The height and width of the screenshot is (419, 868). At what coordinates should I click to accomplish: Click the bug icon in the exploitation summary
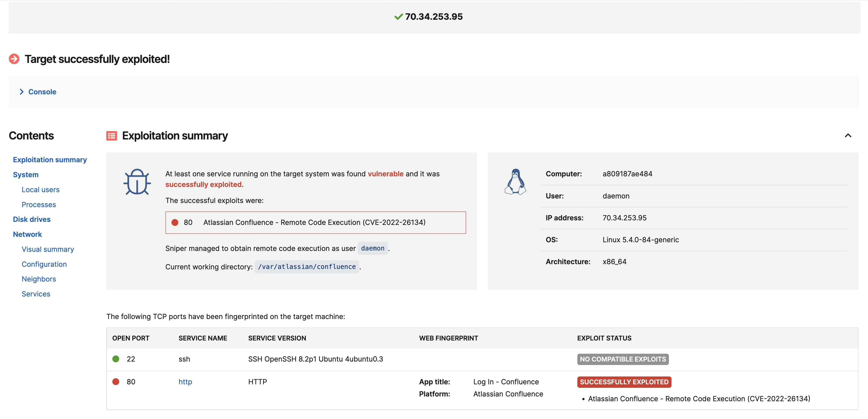[137, 182]
